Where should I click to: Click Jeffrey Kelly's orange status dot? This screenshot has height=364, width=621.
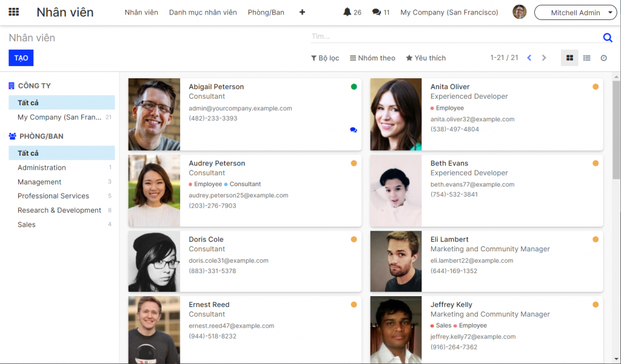coord(596,305)
